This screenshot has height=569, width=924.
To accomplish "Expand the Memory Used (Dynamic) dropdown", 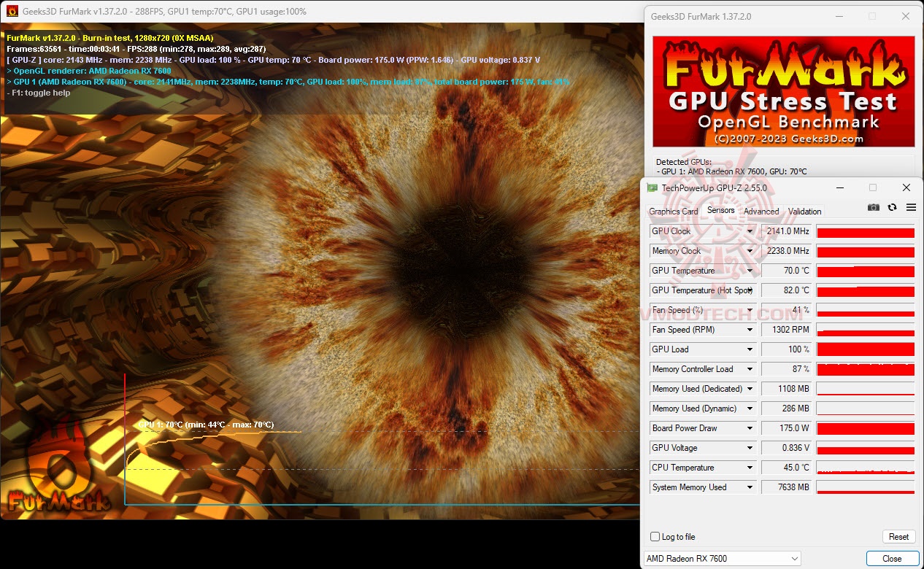I will (750, 409).
